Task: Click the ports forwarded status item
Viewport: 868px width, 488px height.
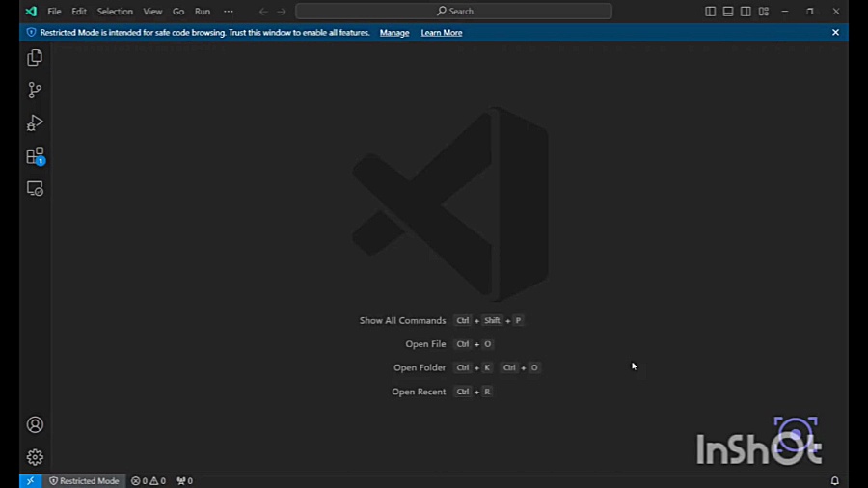Action: 184,481
